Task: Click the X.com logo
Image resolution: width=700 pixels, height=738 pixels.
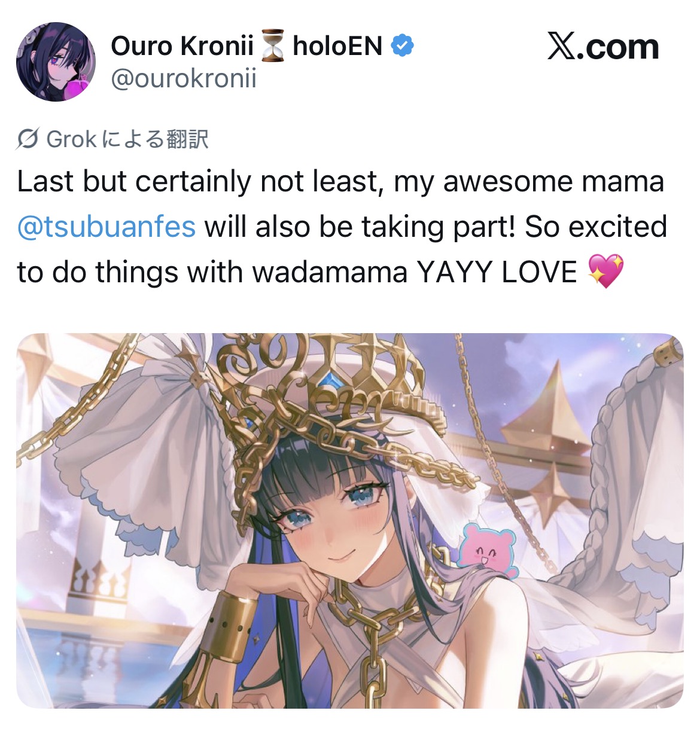Action: click(602, 47)
